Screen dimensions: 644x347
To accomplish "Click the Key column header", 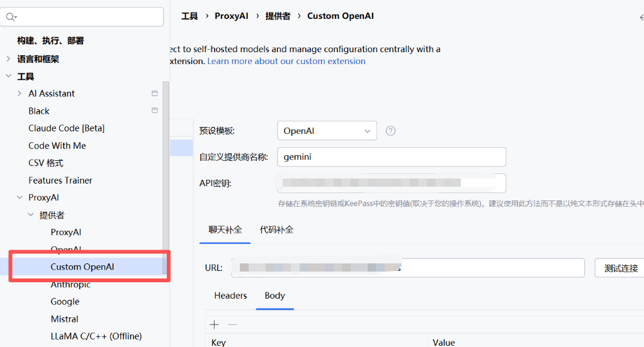I will (x=218, y=343).
